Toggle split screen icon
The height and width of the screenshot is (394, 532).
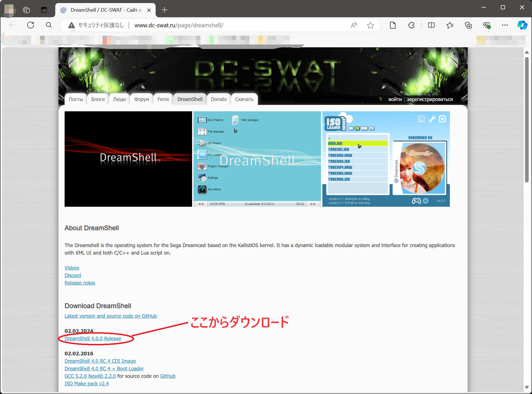pyautogui.click(x=431, y=25)
